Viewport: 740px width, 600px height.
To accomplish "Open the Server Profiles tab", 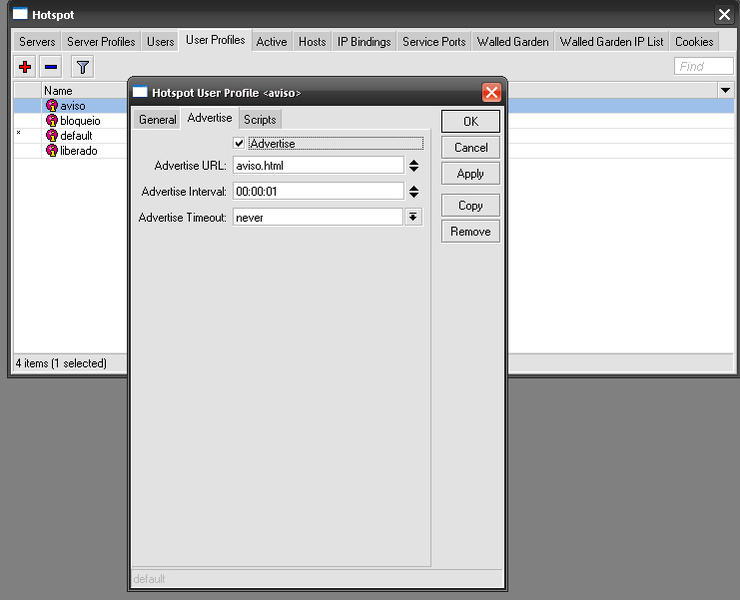I will click(101, 42).
